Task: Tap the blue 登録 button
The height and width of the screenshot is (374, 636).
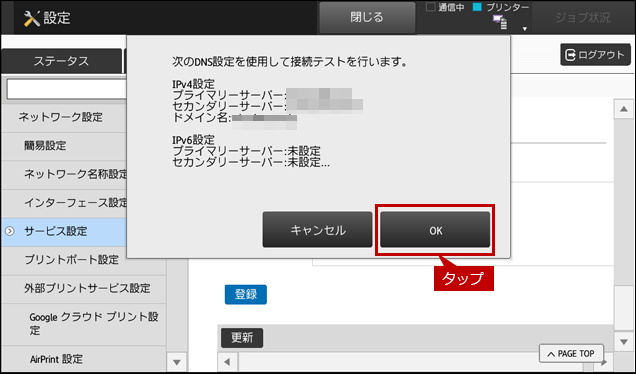Action: [x=246, y=294]
